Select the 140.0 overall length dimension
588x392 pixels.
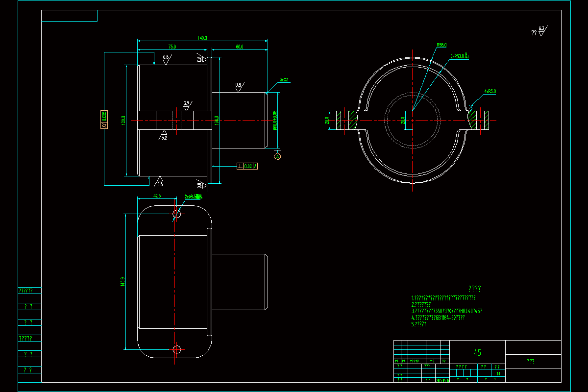pos(202,38)
